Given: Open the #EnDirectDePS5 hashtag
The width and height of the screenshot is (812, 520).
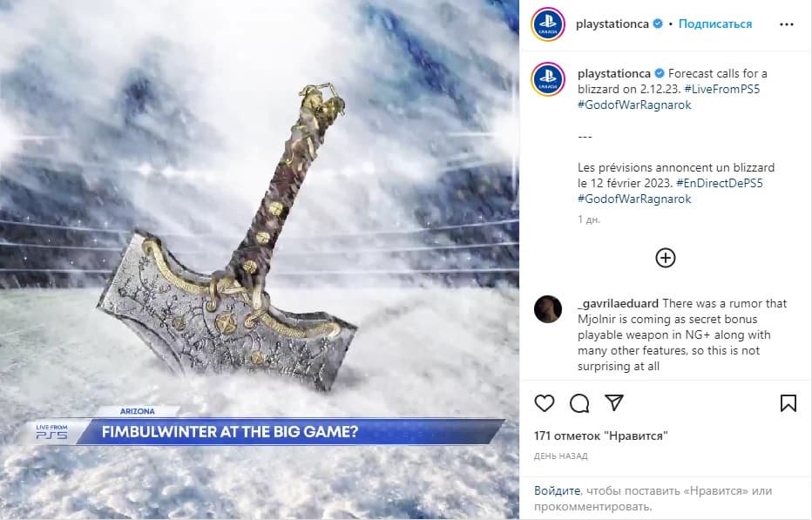Looking at the screenshot, I should pyautogui.click(x=720, y=183).
